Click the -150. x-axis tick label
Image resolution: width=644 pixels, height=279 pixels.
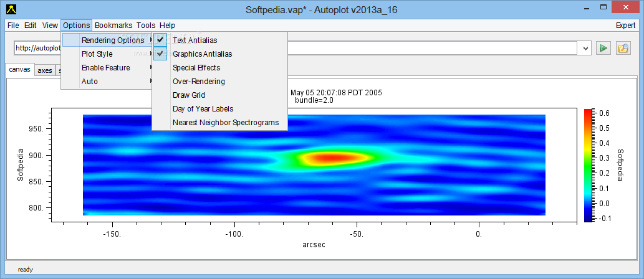112,233
